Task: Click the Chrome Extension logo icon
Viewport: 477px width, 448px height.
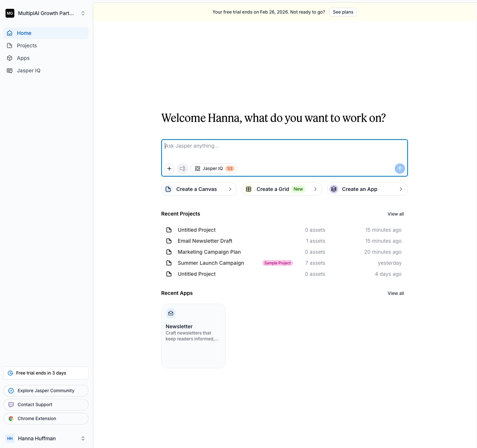Action: [x=11, y=419]
